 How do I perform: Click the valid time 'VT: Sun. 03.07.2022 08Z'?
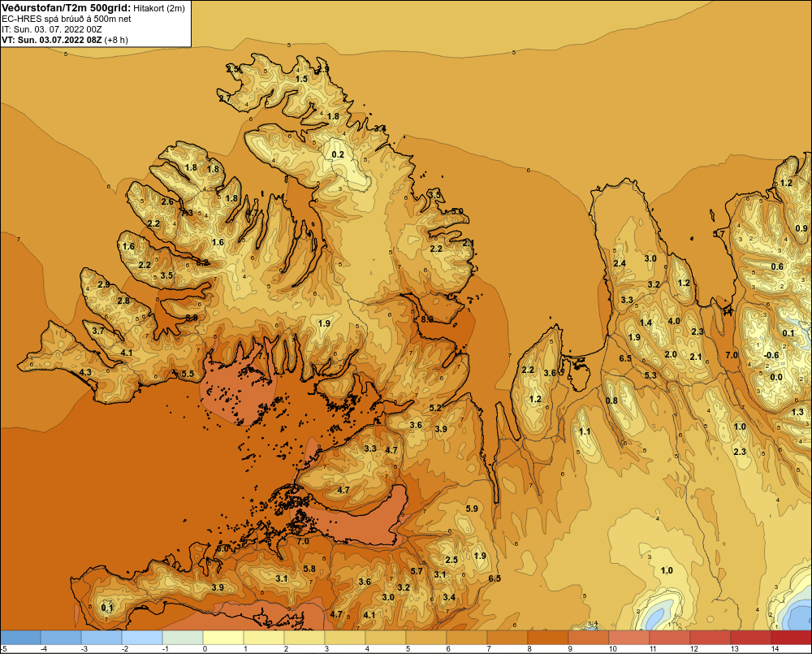click(52, 40)
